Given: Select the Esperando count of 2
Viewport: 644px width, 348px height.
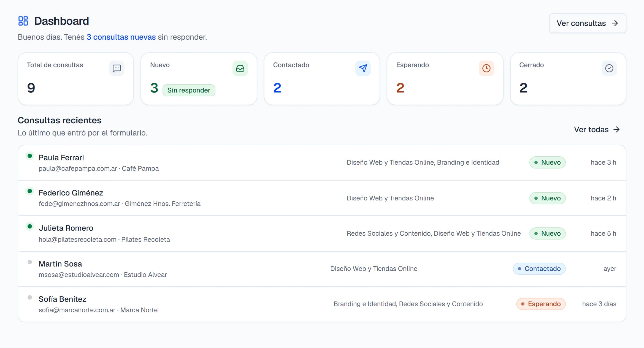Looking at the screenshot, I should [400, 88].
